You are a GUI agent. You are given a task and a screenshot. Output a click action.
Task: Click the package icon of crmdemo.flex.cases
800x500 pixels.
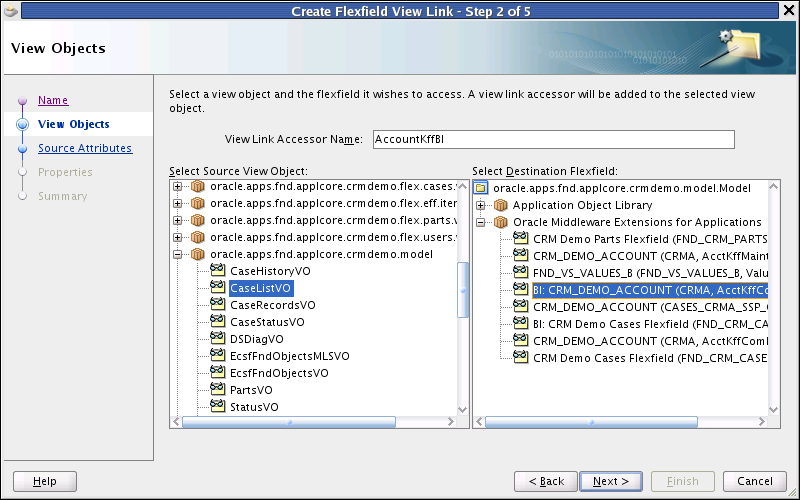pyautogui.click(x=197, y=186)
